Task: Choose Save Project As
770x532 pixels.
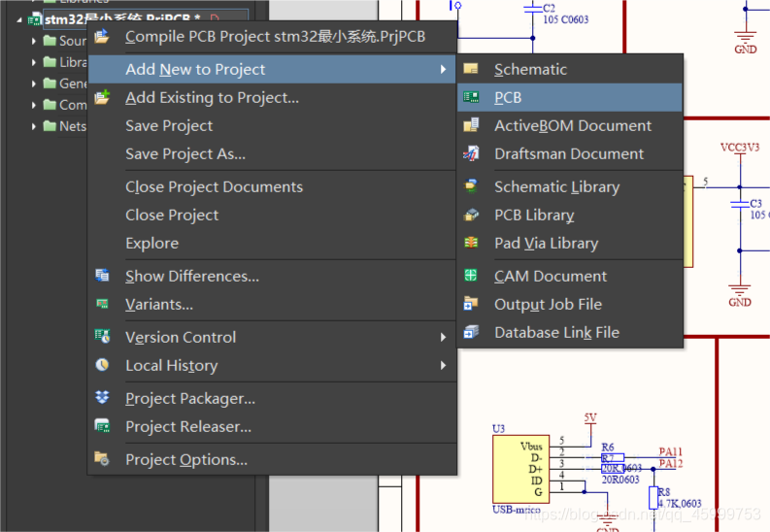Action: 184,153
